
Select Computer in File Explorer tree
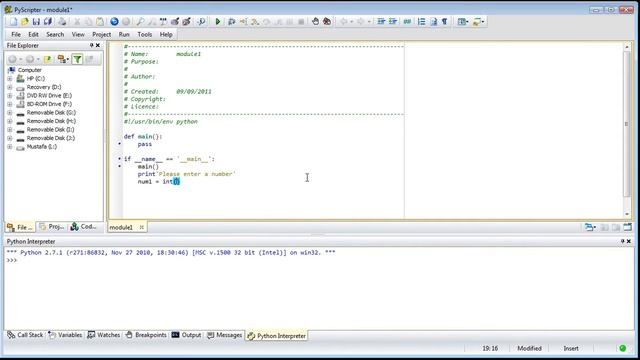[29, 70]
